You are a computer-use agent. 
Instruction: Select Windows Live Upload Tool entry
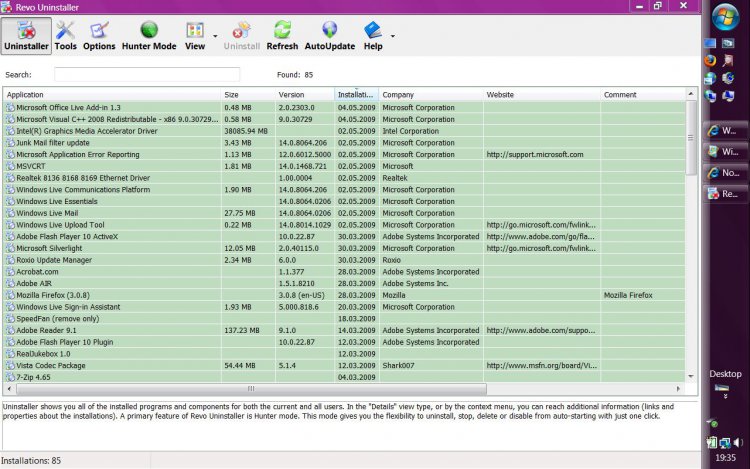pyautogui.click(x=60, y=225)
